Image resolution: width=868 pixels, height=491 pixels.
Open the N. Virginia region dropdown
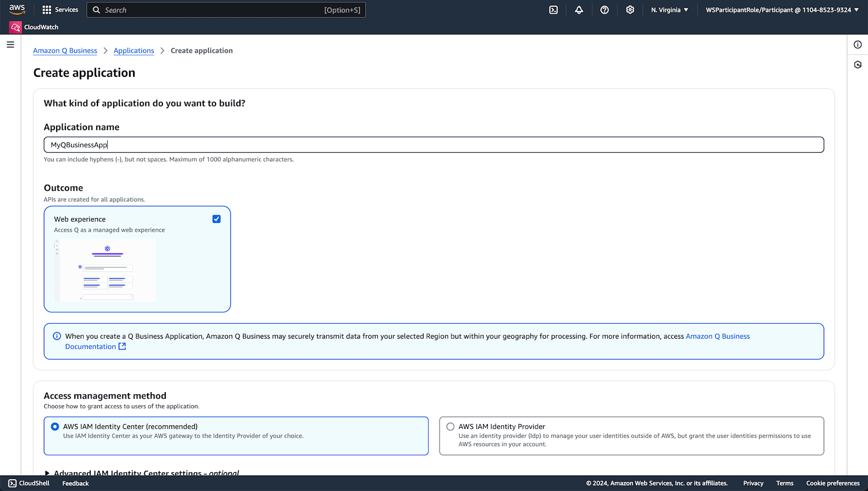point(668,10)
